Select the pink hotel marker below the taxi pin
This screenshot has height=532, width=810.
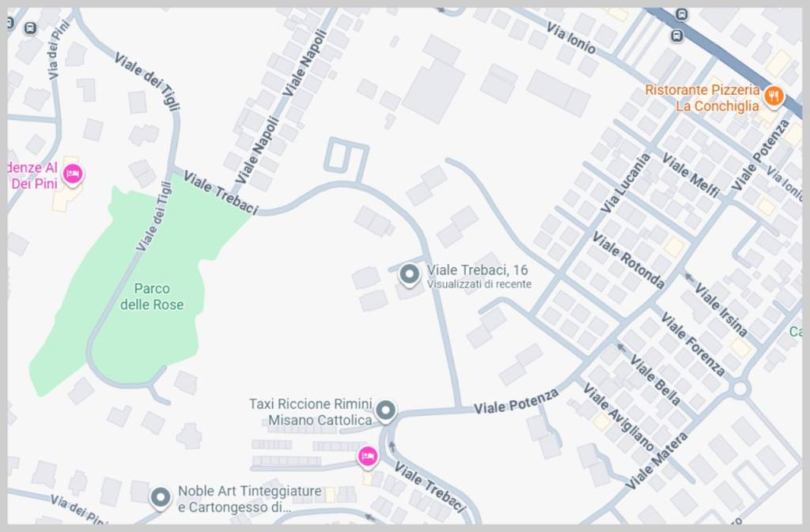[x=367, y=457]
